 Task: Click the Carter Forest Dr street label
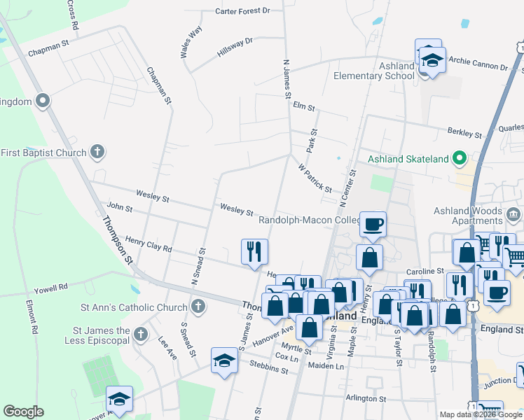pos(242,11)
